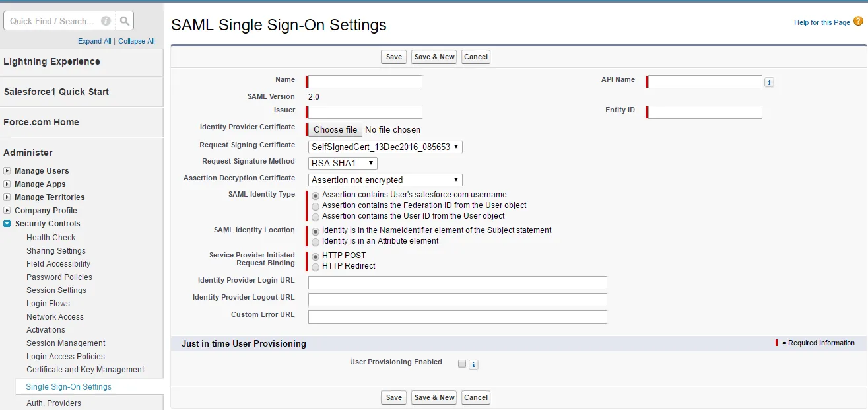
Task: Click the info icon in Quick Find box
Action: click(106, 21)
